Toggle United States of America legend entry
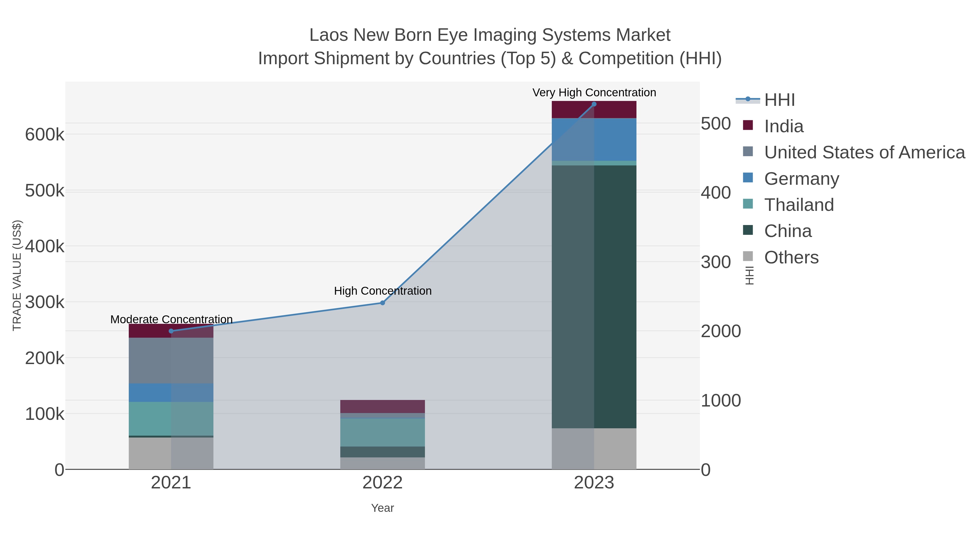 pyautogui.click(x=853, y=152)
